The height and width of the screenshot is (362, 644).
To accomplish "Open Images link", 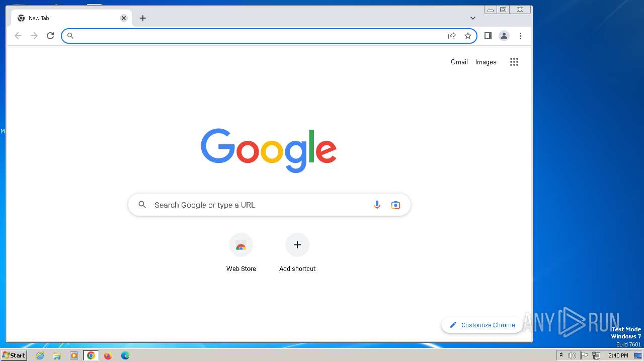I will click(x=486, y=62).
